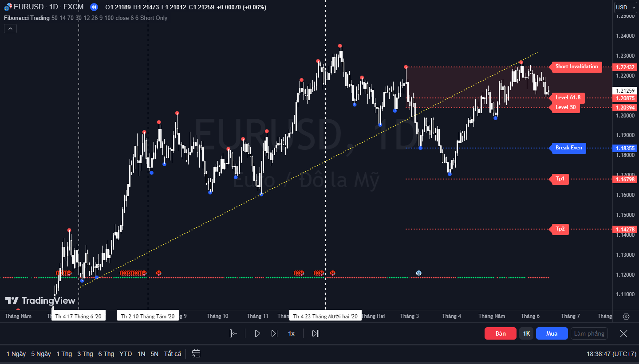Open the go-to-date calendar icon
The width and height of the screenshot is (639, 364).
tap(196, 354)
